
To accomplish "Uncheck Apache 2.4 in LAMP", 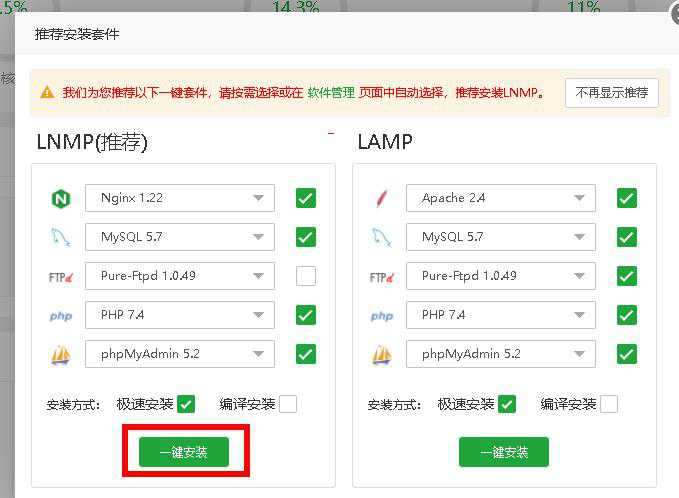I will [627, 198].
